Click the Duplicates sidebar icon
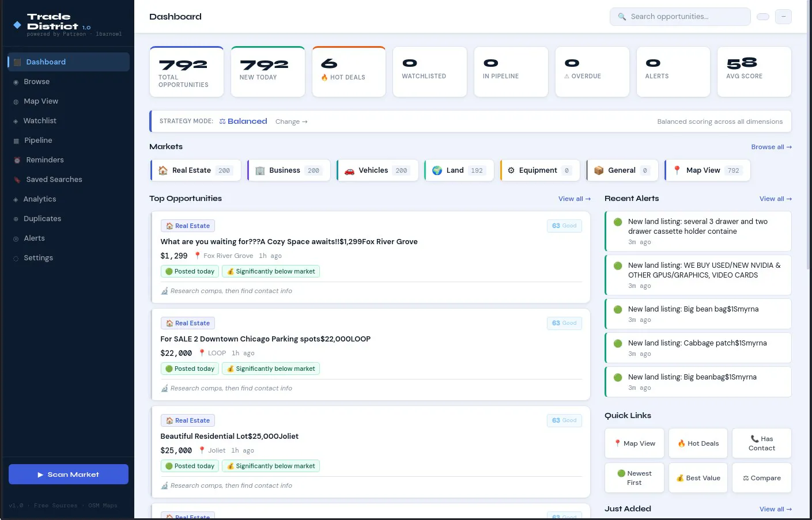The width and height of the screenshot is (812, 520). pyautogui.click(x=16, y=219)
